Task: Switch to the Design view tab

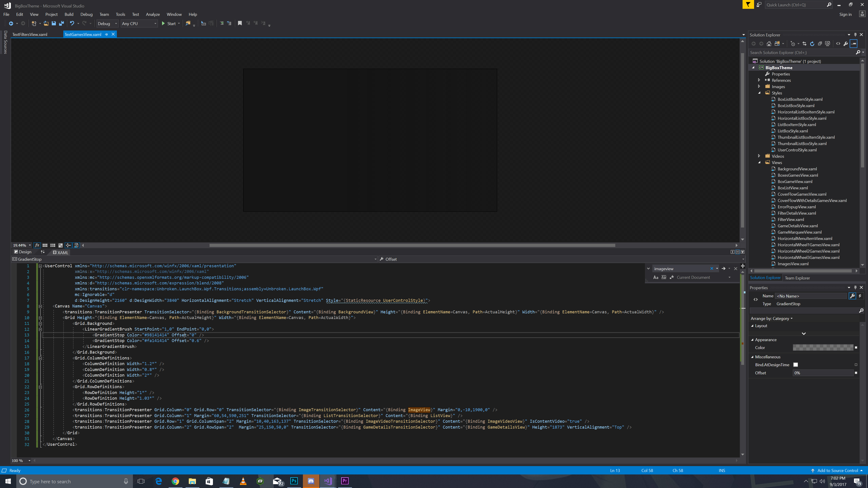Action: 23,252
